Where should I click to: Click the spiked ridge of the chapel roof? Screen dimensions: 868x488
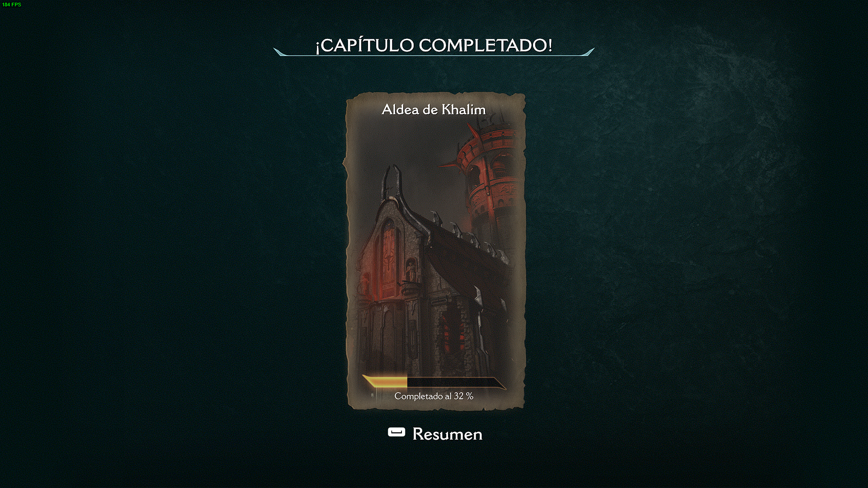[x=470, y=237]
